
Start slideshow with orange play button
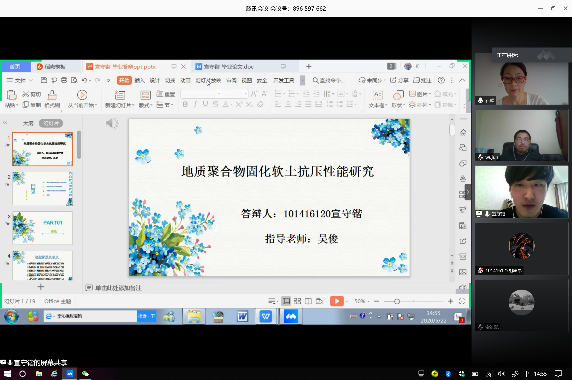pyautogui.click(x=337, y=301)
